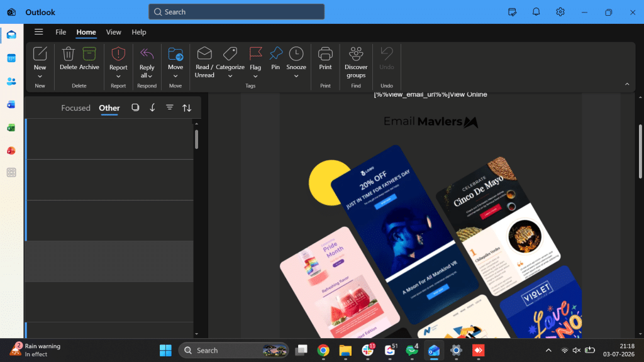
Task: Open the Cinco De Mayo template thumbnail
Action: tap(498, 226)
